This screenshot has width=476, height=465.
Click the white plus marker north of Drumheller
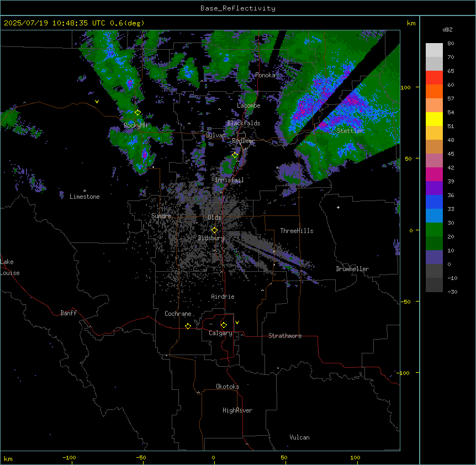tap(338, 207)
